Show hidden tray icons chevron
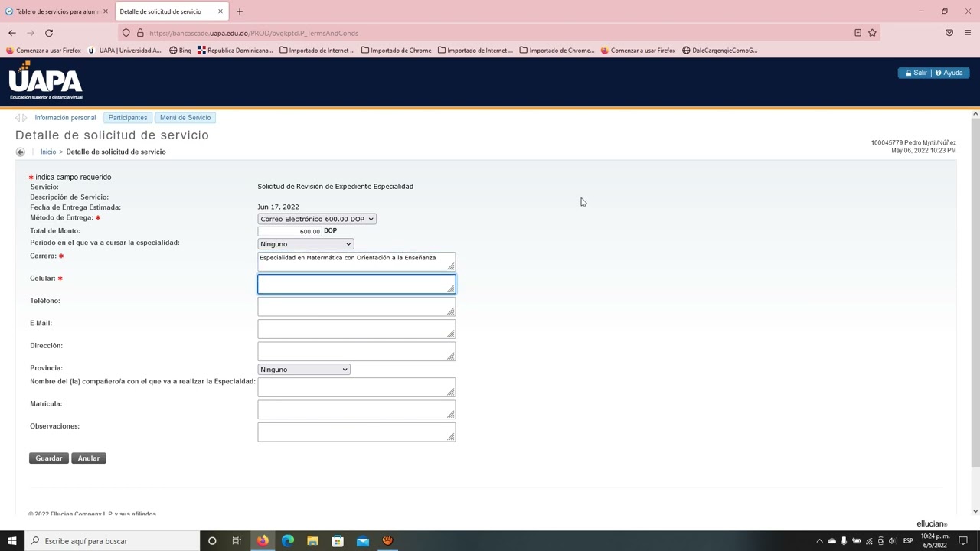The image size is (980, 551). pyautogui.click(x=819, y=541)
